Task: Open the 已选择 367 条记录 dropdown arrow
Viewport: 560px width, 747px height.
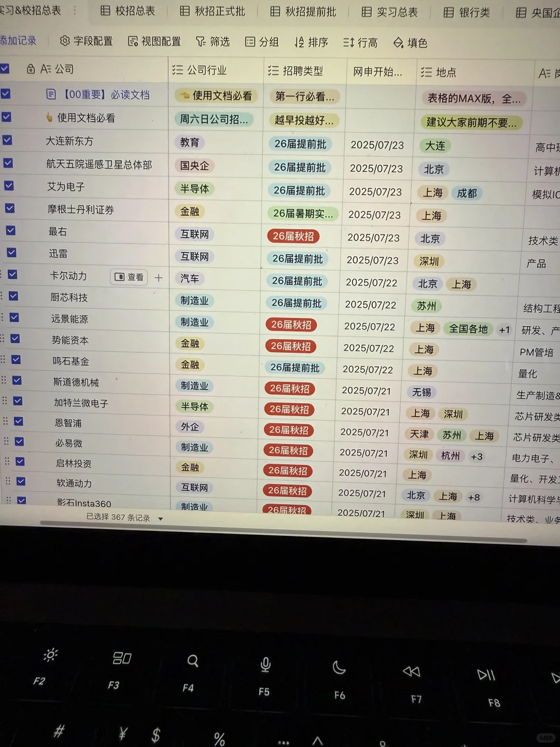Action: pos(160,519)
